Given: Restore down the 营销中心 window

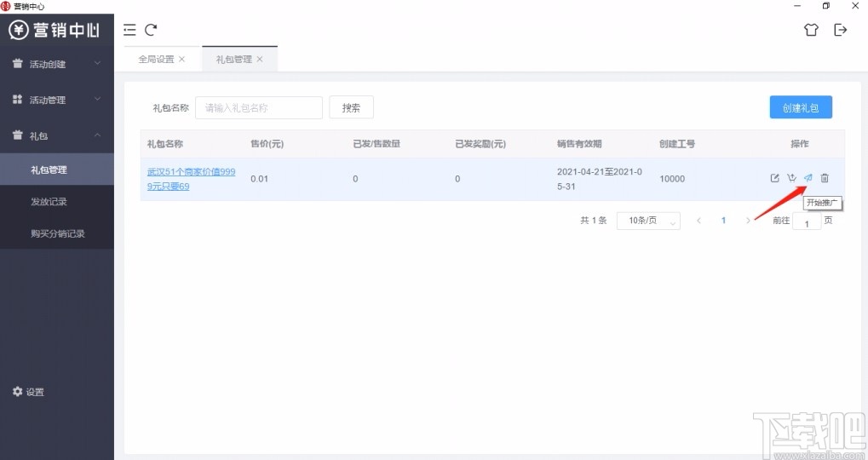Looking at the screenshot, I should pyautogui.click(x=826, y=6).
